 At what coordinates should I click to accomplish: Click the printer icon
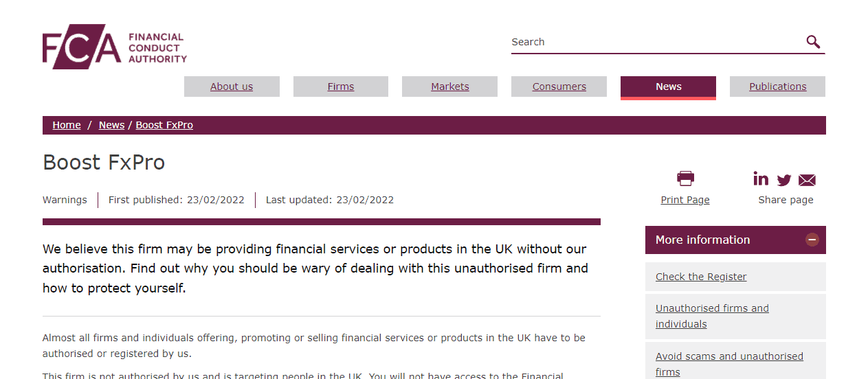click(x=685, y=179)
